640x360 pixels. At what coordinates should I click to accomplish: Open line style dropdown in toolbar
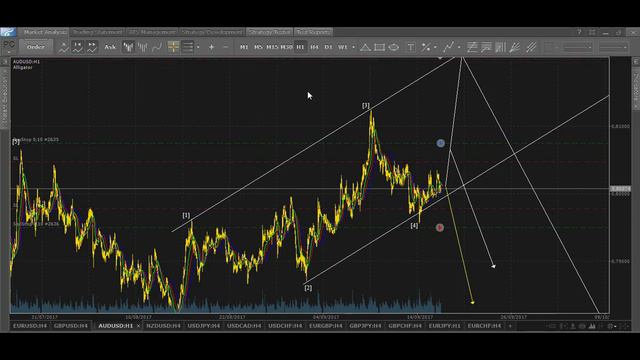coord(577,48)
